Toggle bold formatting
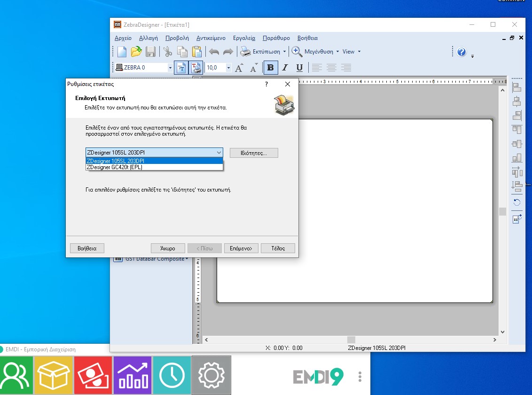Image resolution: width=532 pixels, height=395 pixels. tap(270, 68)
